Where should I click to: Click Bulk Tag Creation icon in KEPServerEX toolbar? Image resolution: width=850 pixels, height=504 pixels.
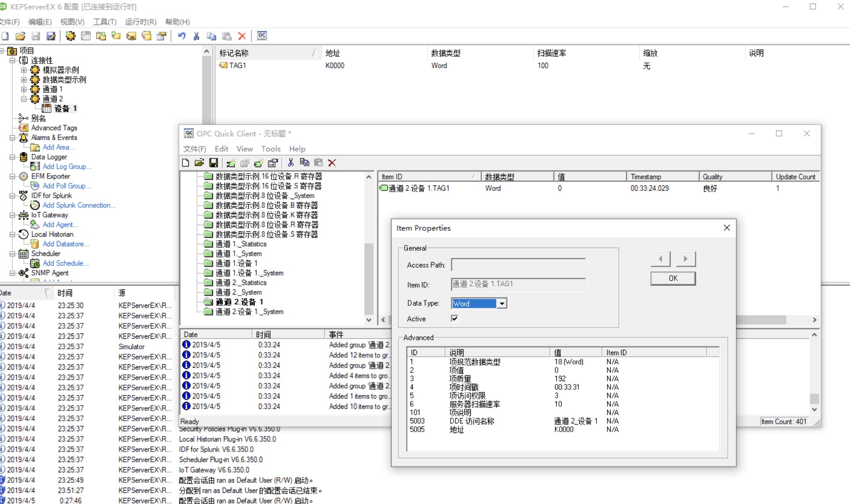(x=131, y=36)
